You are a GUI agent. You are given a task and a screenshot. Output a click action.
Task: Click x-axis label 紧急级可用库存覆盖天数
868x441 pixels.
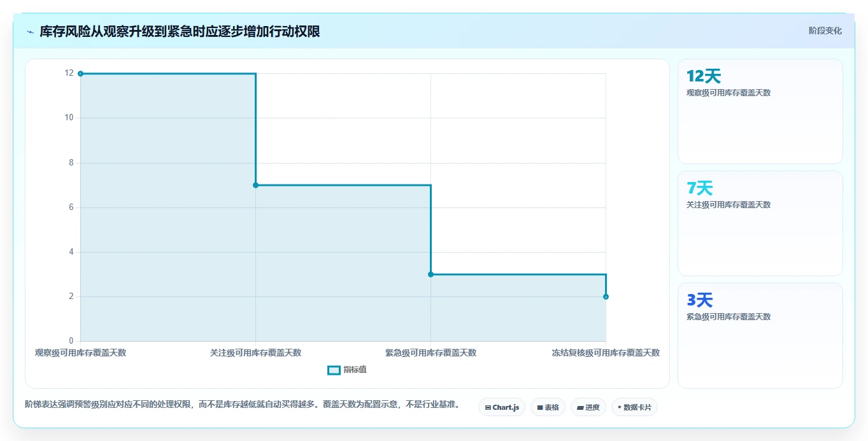click(x=430, y=353)
